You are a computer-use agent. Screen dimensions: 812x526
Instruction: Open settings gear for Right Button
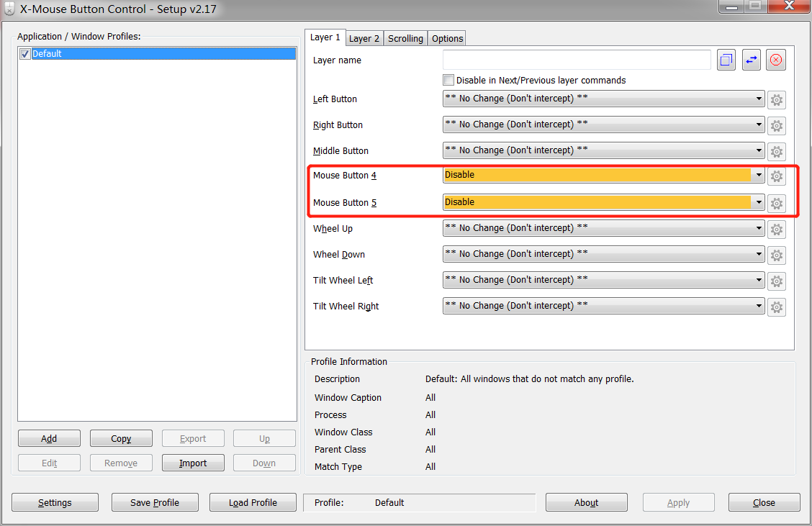point(776,125)
